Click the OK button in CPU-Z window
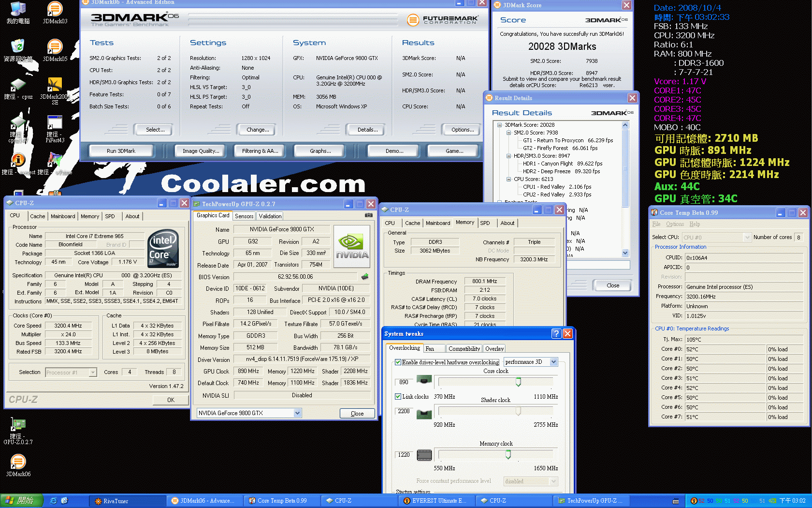Screen dimensions: 812x508 tap(171, 400)
